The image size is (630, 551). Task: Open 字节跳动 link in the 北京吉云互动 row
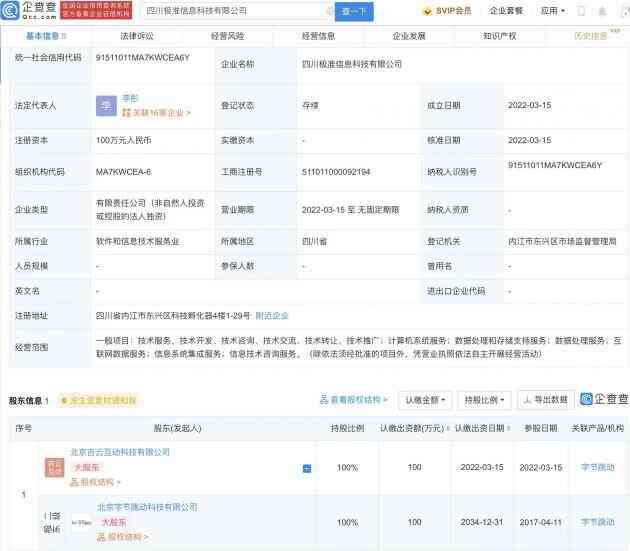(x=597, y=467)
